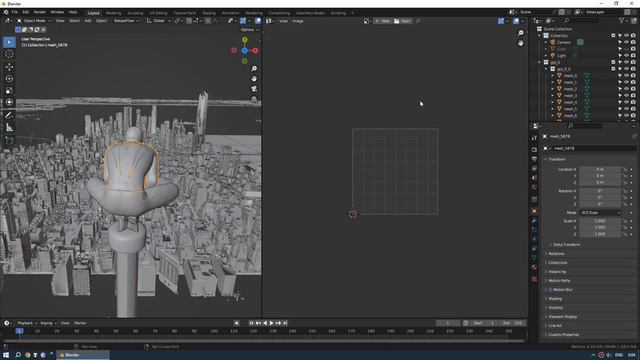Viewport: 640px width, 360px height.
Task: Expand the Relations panel
Action: [555, 253]
